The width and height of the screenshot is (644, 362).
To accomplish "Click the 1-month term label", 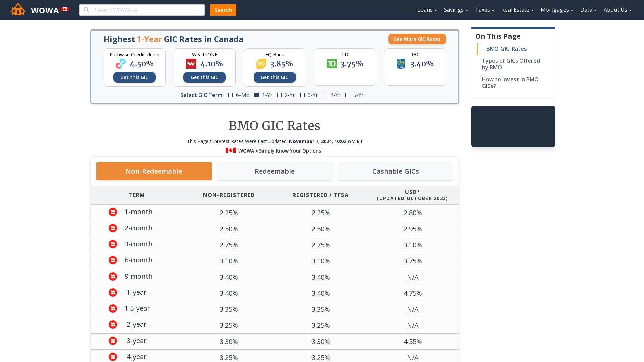I will coord(139,212).
